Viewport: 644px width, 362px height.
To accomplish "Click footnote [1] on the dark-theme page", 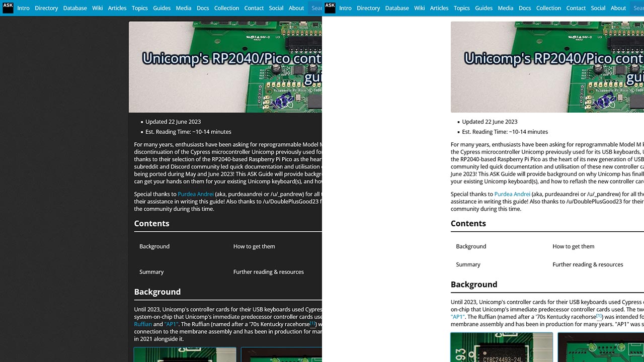I will (x=312, y=323).
